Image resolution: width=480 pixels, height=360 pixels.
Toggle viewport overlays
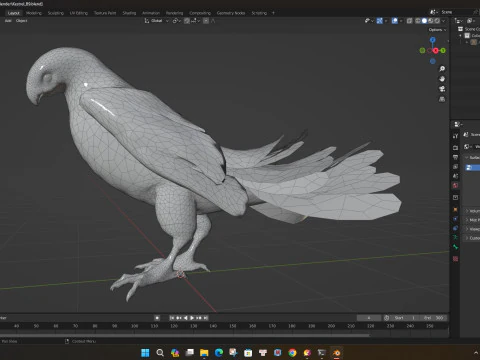pyautogui.click(x=395, y=21)
